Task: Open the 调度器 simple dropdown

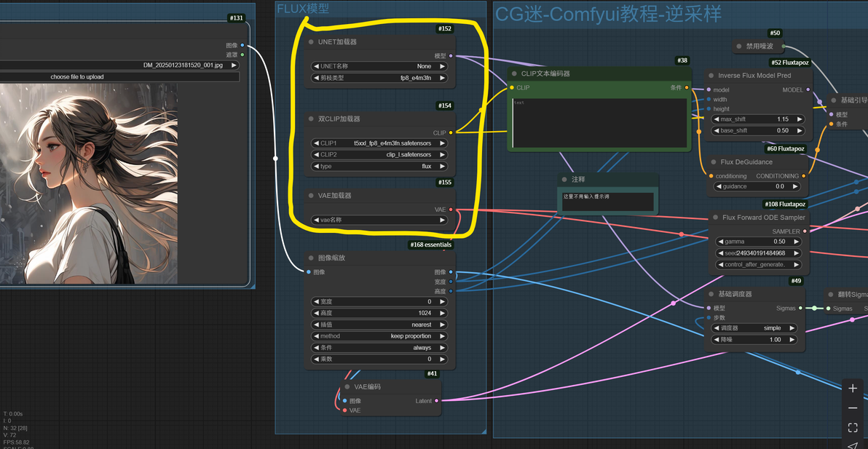Action: 754,328
